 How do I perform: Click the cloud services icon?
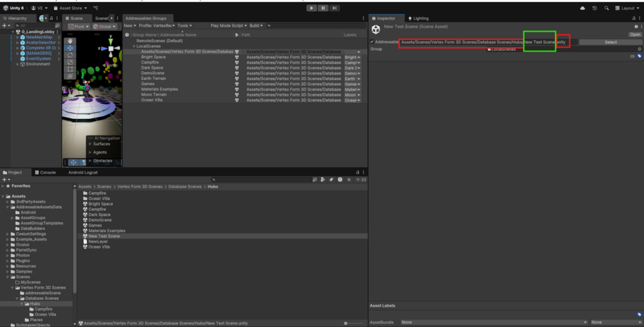[583, 8]
